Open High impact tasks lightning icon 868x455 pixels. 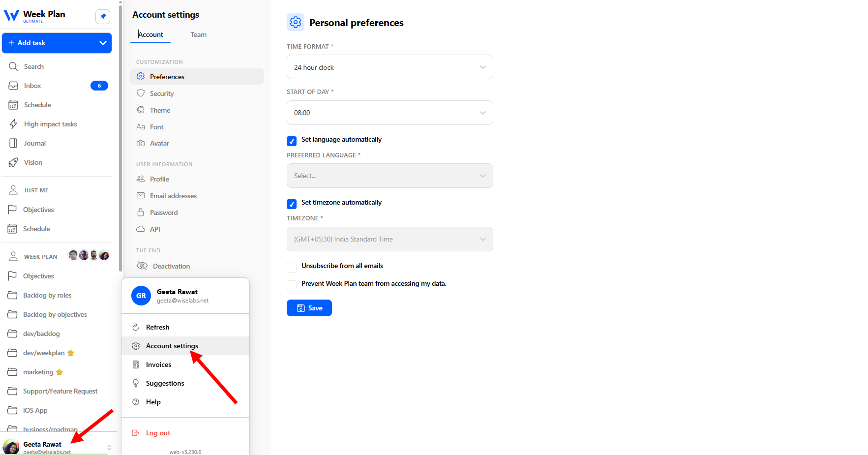tap(13, 124)
